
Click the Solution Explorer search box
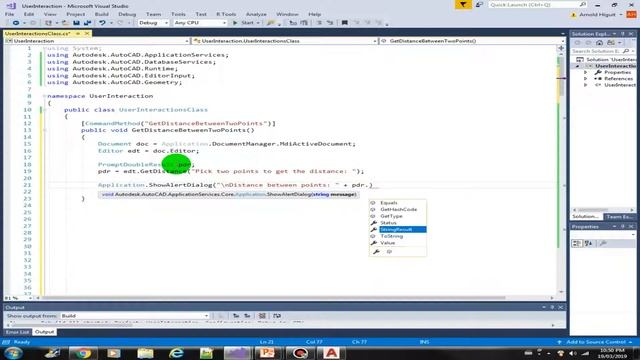(602, 51)
